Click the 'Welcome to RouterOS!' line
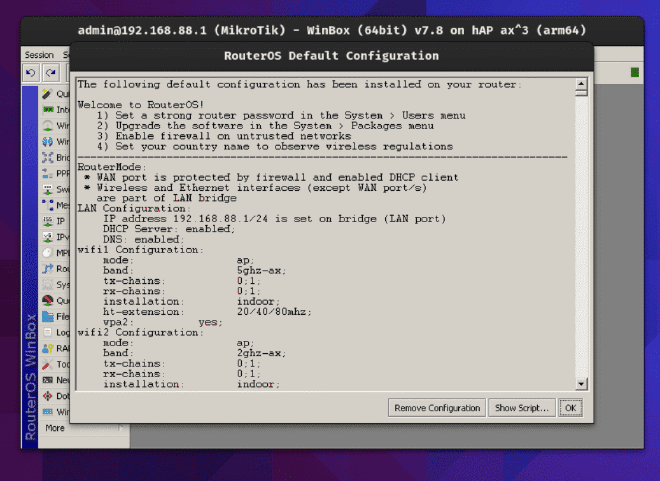Screen dimensions: 660x481 click(x=141, y=105)
